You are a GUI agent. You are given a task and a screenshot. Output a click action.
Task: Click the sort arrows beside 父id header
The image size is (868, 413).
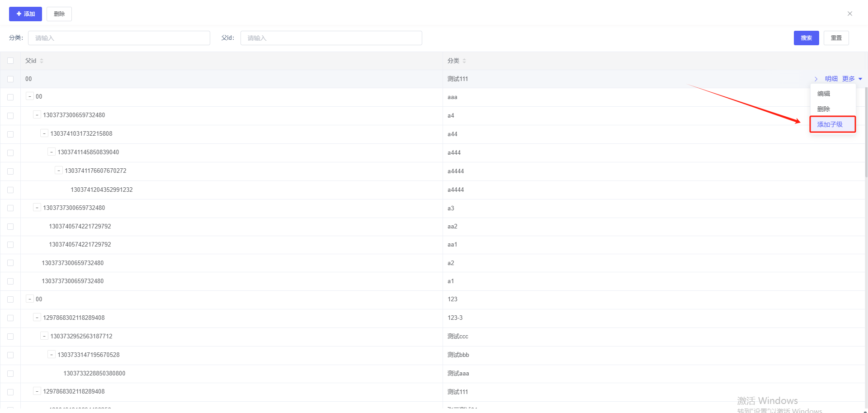[x=42, y=61]
